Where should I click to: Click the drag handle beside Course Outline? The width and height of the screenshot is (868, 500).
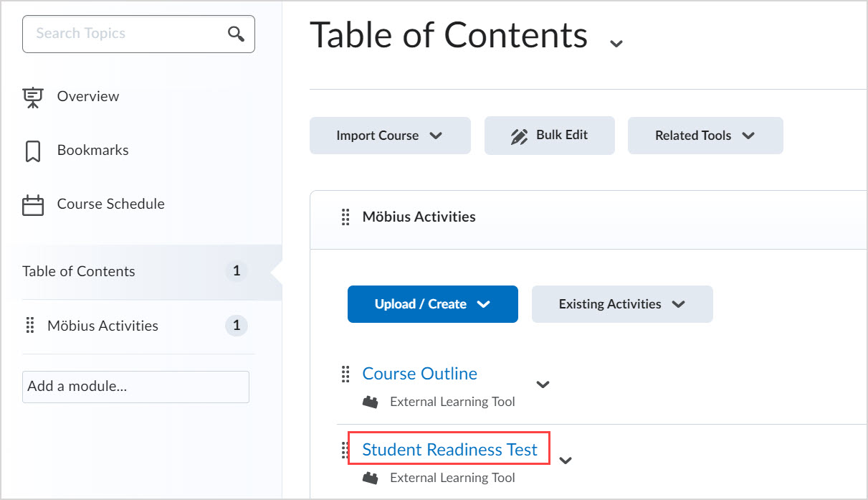click(345, 374)
